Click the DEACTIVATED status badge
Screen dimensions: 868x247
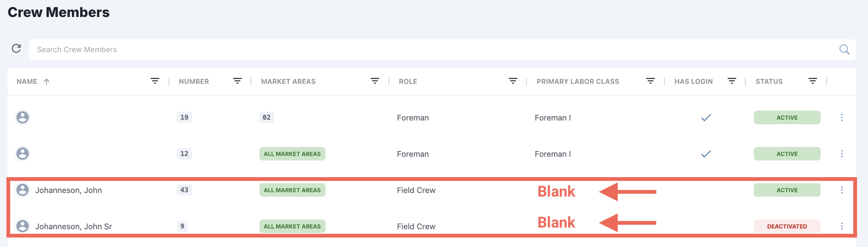787,226
